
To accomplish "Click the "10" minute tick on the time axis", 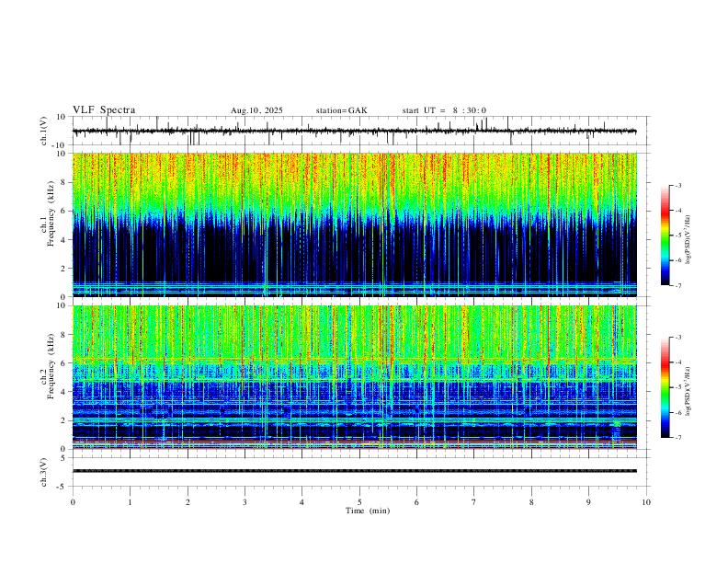I will point(646,502).
